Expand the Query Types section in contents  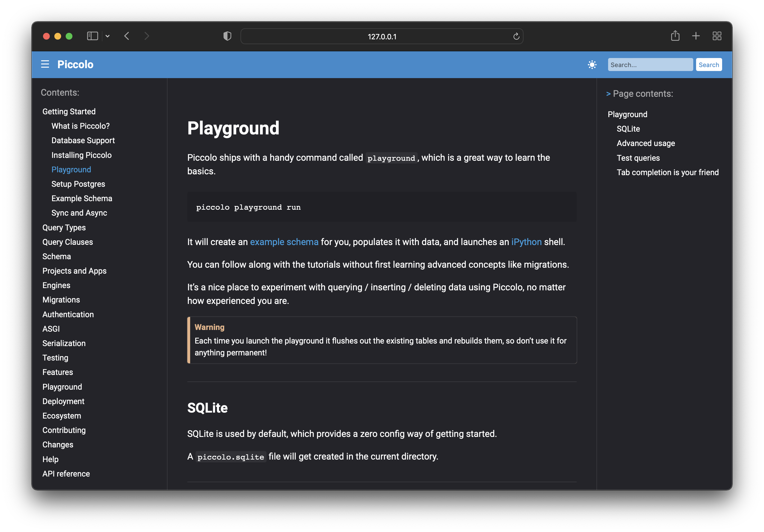pyautogui.click(x=64, y=228)
